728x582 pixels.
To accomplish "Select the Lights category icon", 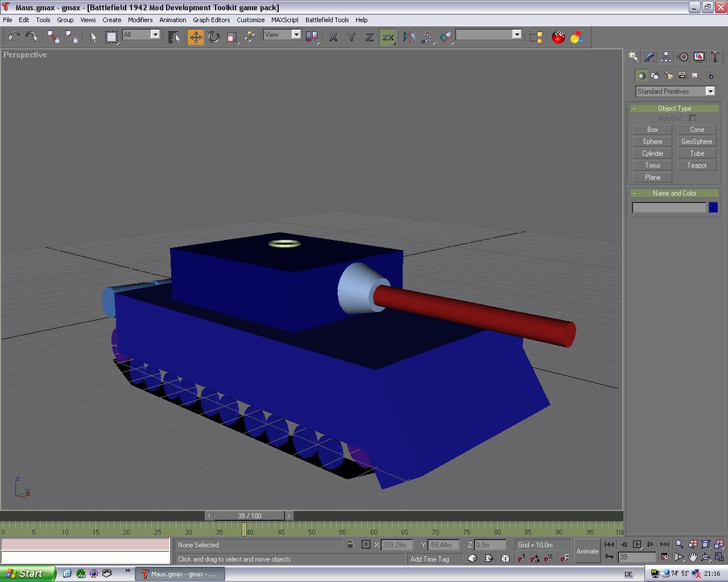I will [x=669, y=76].
